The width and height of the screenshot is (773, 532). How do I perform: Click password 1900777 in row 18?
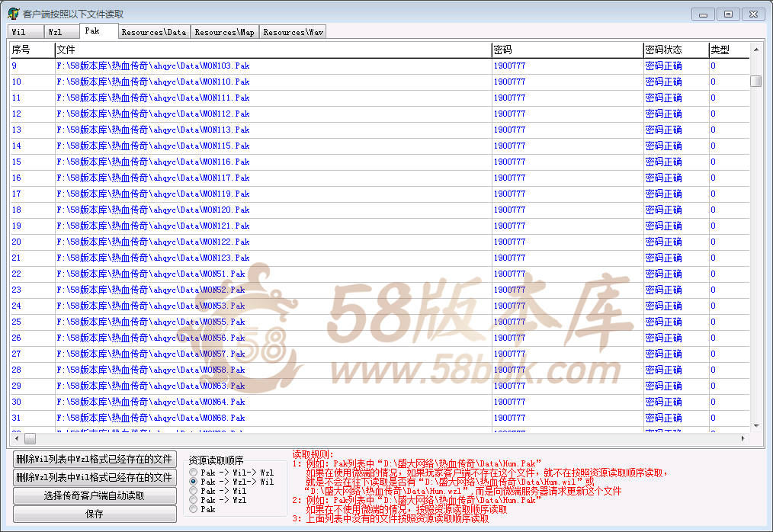point(510,210)
